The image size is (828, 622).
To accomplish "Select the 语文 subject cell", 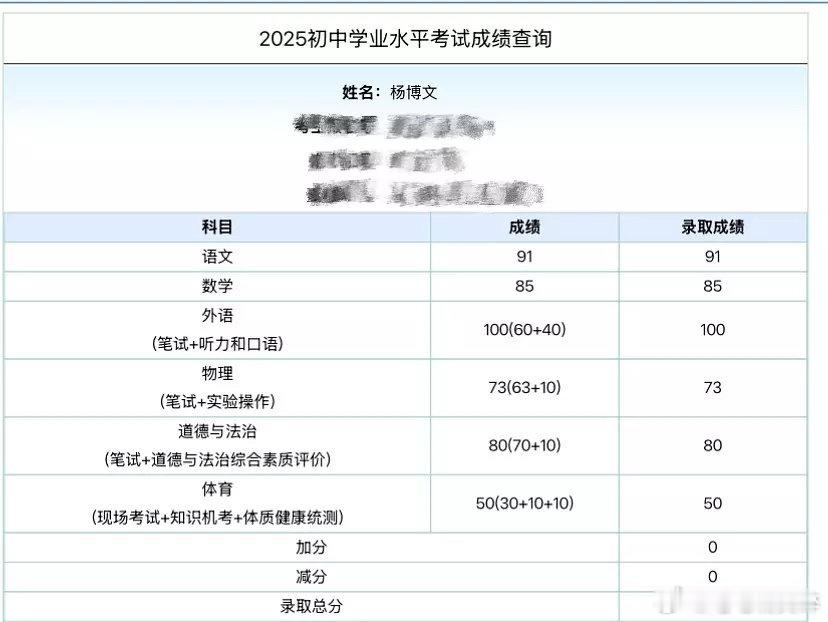I will coord(217,257).
